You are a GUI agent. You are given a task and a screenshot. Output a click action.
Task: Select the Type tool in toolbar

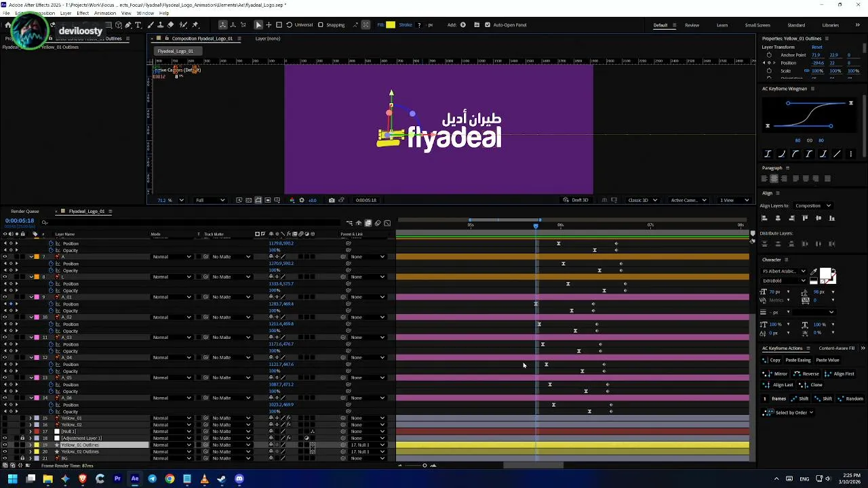[138, 25]
